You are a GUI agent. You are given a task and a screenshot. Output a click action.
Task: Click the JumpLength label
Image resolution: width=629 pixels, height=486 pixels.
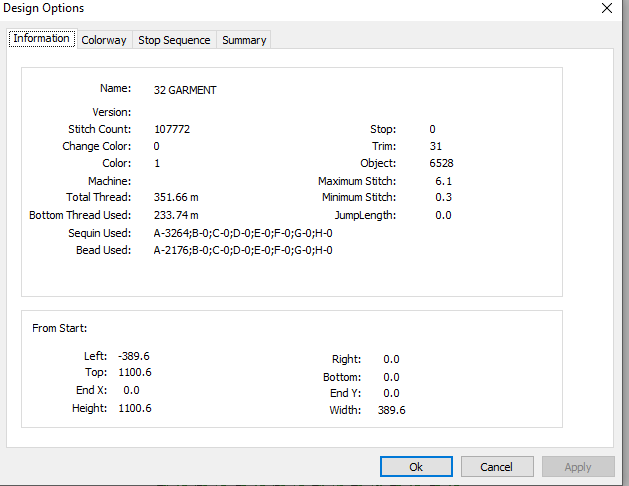(x=365, y=215)
